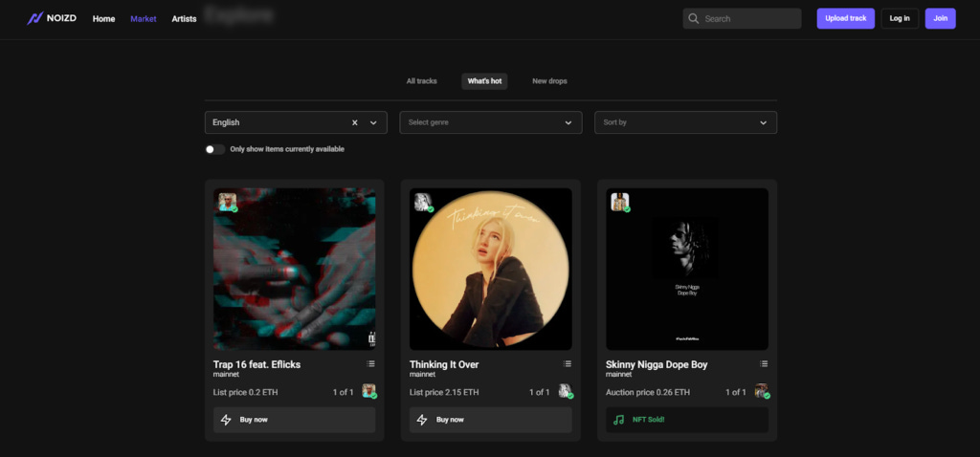Open the Thinking It Over cover art

pyautogui.click(x=491, y=269)
